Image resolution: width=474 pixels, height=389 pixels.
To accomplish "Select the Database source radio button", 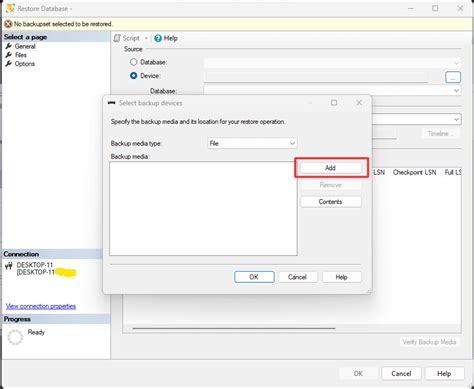I will (x=133, y=62).
